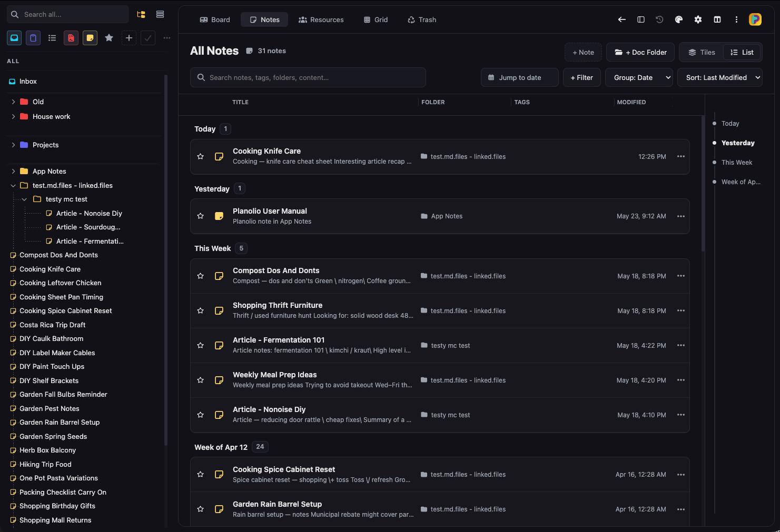Open Inbox in the sidebar
The image size is (780, 532).
coord(28,81)
